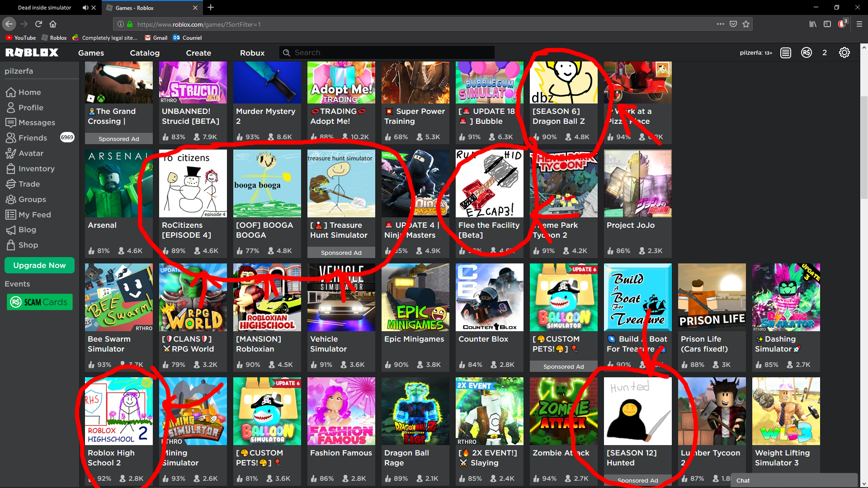Click the SCAM Cards event button
868x488 pixels.
pos(39,302)
